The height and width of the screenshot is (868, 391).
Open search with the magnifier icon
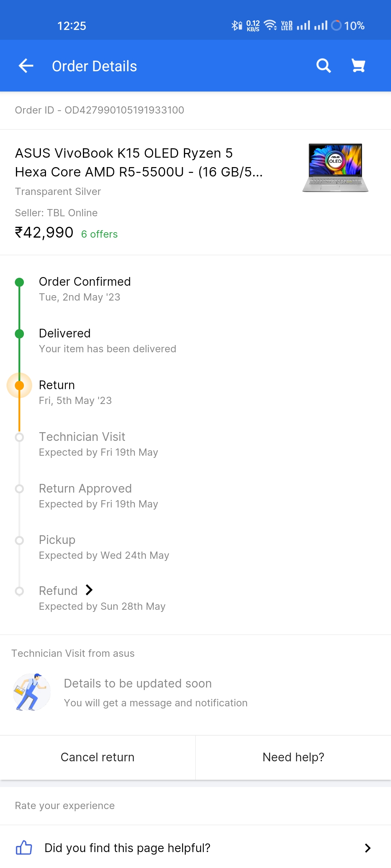click(323, 66)
